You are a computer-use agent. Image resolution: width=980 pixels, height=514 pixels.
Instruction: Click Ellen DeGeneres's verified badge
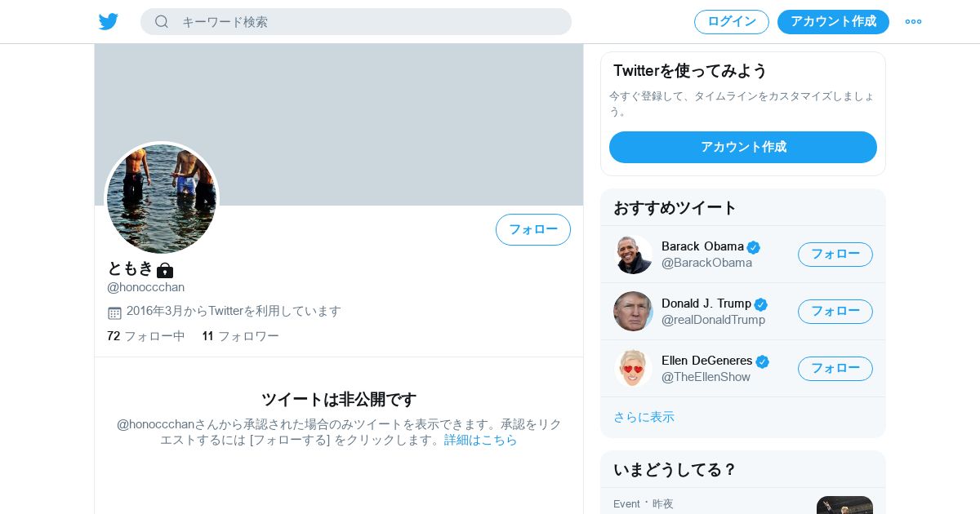(x=762, y=361)
